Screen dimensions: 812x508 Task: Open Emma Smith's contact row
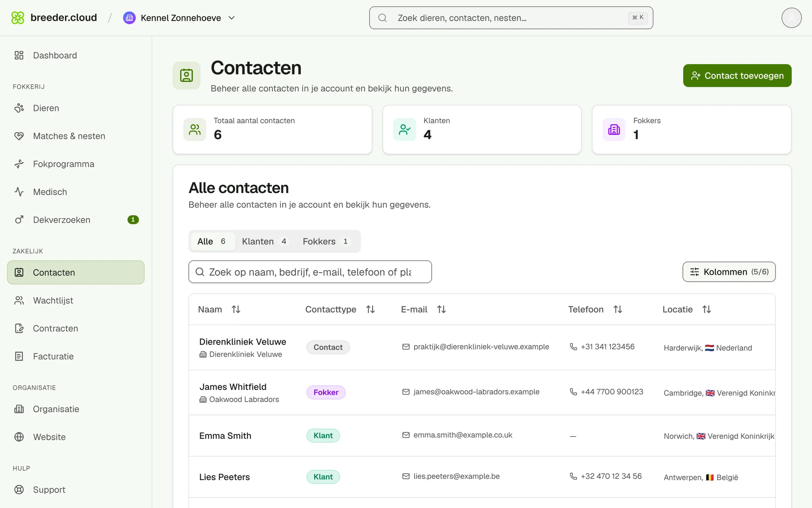tap(482, 436)
